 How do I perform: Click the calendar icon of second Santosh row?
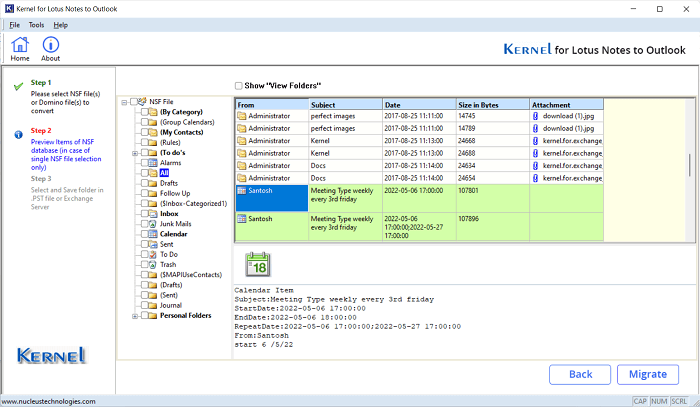(242, 219)
